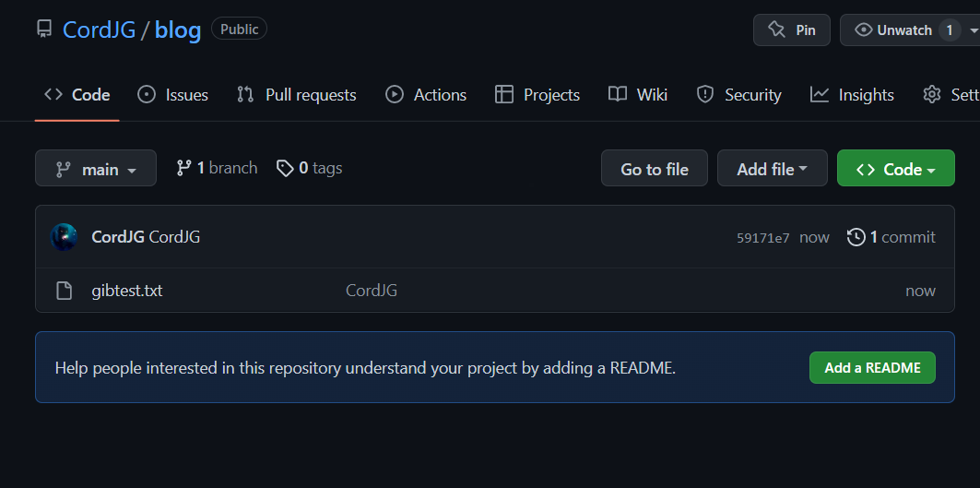
Task: Pin the repository with the Pin button
Action: [791, 30]
